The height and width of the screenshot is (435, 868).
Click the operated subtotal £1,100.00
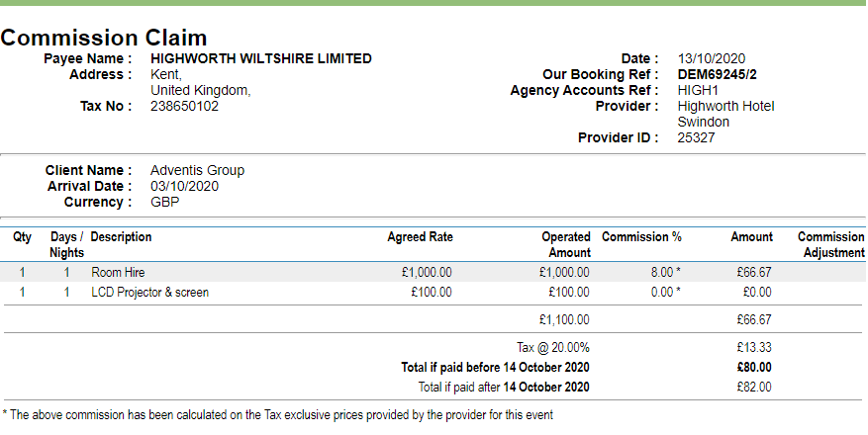click(564, 319)
